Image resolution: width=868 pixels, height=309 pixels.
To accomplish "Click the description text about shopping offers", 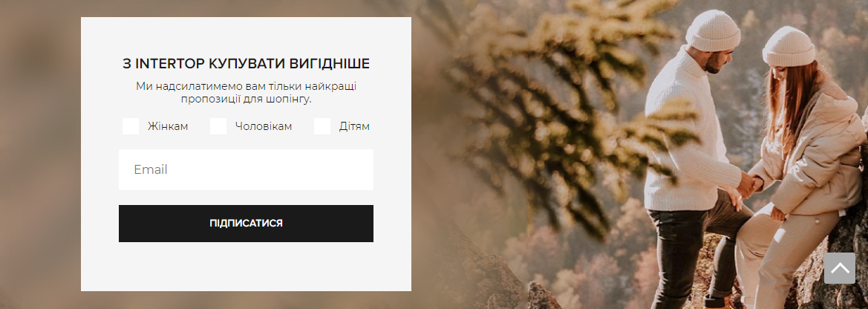I will click(246, 93).
